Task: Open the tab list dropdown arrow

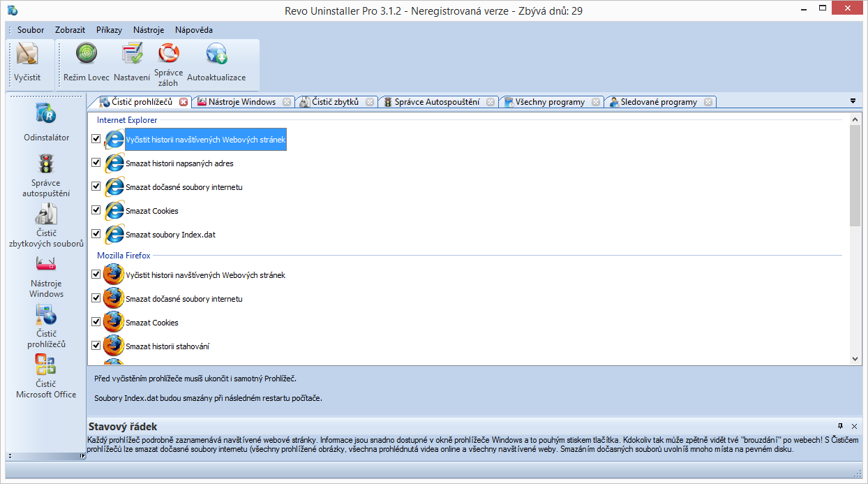Action: pyautogui.click(x=853, y=101)
